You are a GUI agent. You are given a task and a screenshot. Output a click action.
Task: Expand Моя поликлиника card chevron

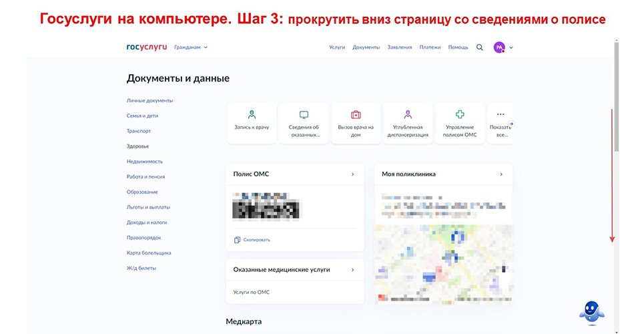click(501, 174)
